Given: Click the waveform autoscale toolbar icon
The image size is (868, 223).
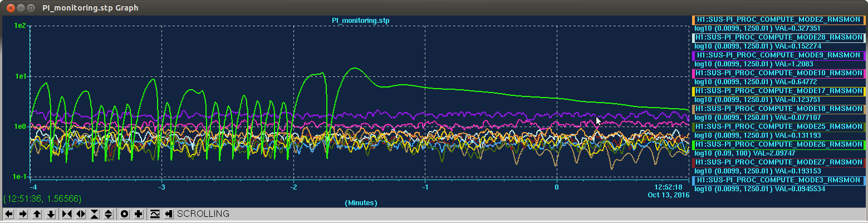Looking at the screenshot, I should (155, 214).
